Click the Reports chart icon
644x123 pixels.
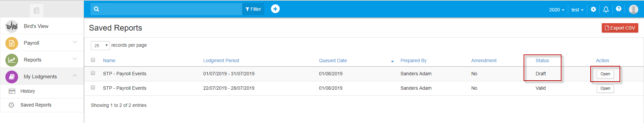click(12, 60)
